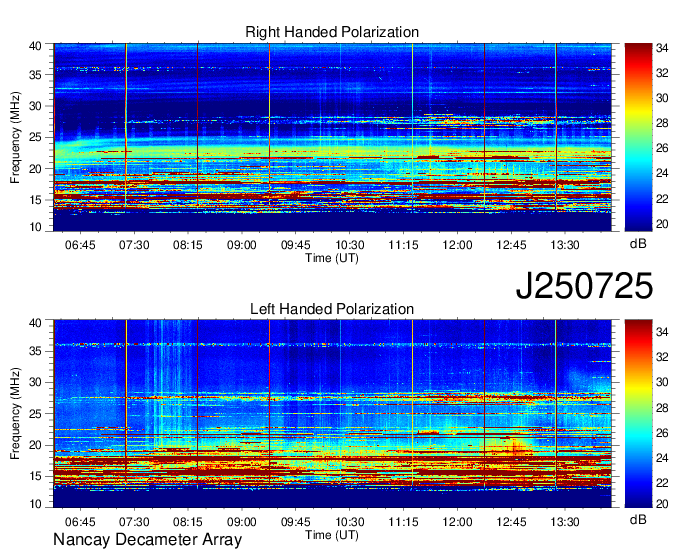The image size is (680, 552).
Task: Click 15 MHz tick on Right Handed plot
Action: point(36,200)
